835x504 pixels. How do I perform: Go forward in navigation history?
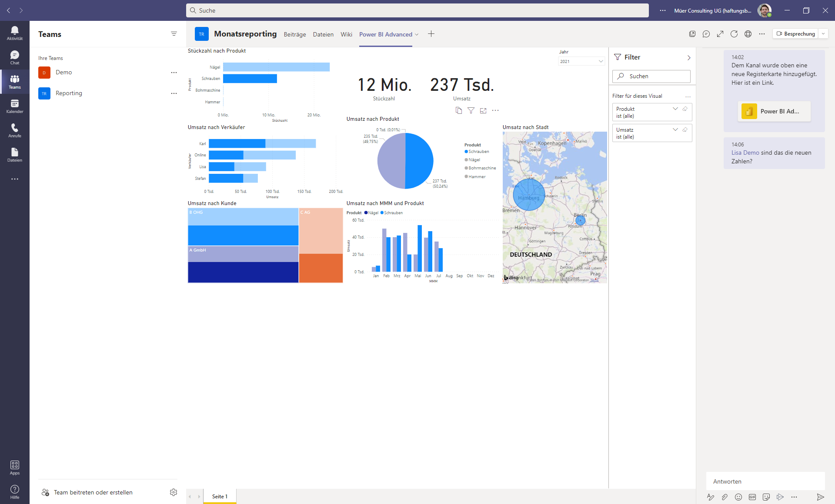[x=21, y=10]
